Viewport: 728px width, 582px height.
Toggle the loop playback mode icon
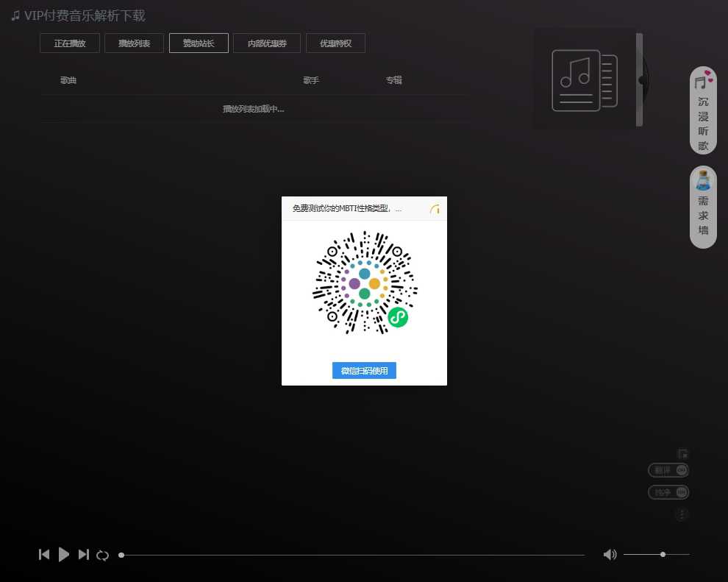(103, 555)
